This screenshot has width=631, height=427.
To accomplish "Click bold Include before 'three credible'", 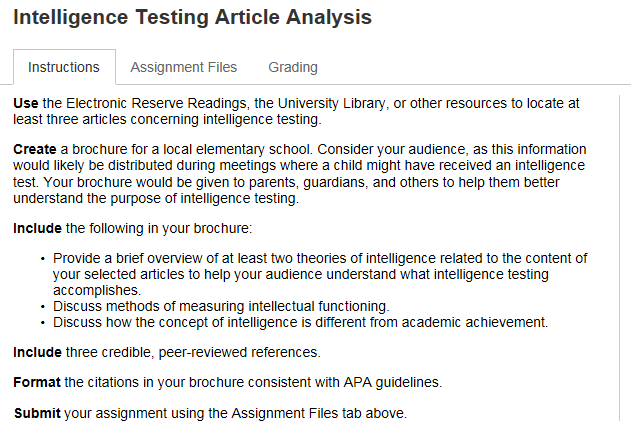I will coord(37,352).
